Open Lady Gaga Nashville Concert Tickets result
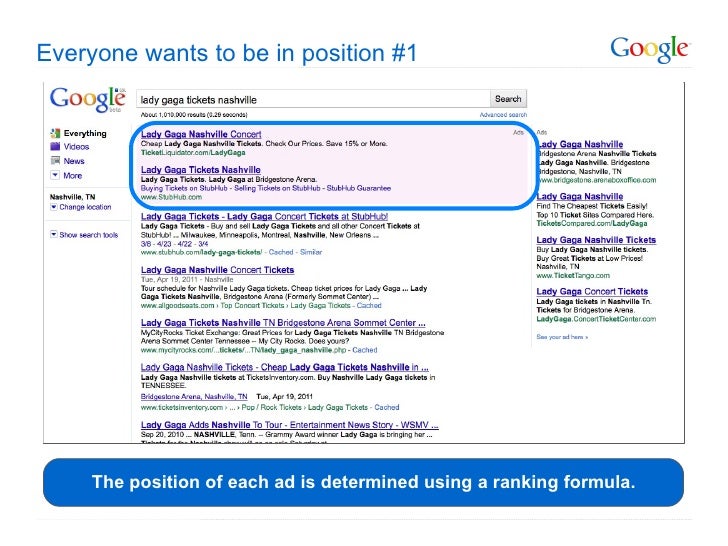The height and width of the screenshot is (546, 728). click(217, 270)
